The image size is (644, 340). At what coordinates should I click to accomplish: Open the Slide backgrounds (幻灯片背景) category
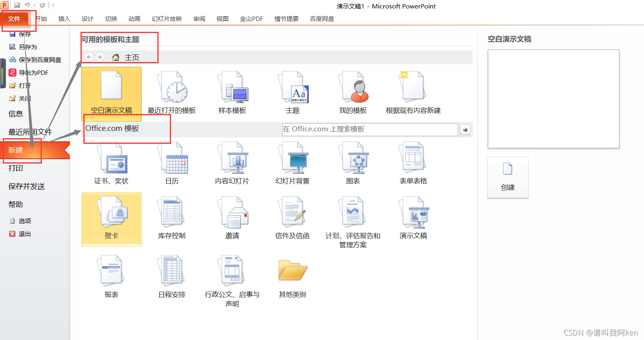click(293, 163)
